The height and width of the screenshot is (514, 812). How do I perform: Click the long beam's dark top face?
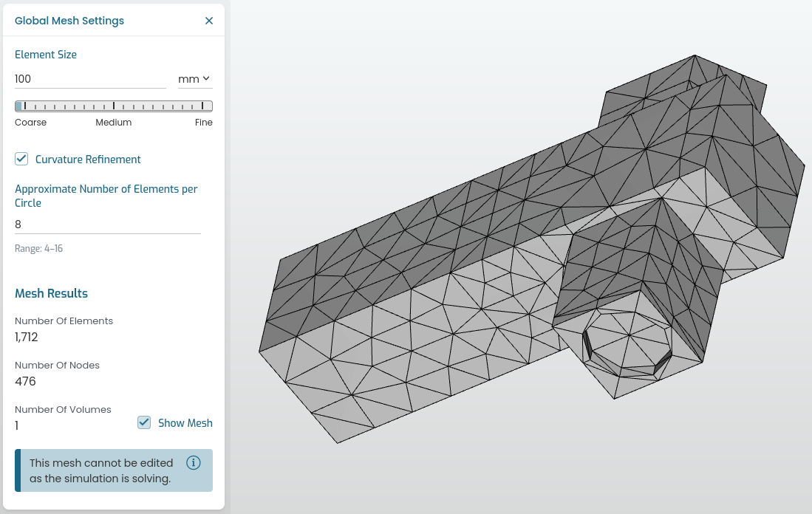(x=443, y=222)
